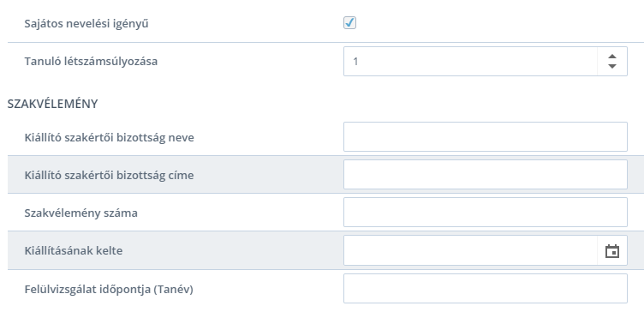Viewport: 644px width, 330px height.
Task: Click the Kiállításának kelte label
Action: tap(74, 250)
